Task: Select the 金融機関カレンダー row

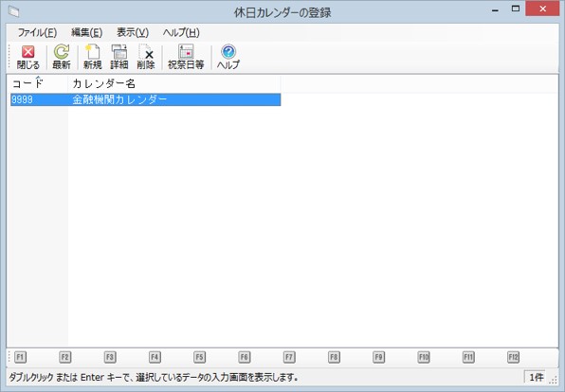Action: coord(146,99)
